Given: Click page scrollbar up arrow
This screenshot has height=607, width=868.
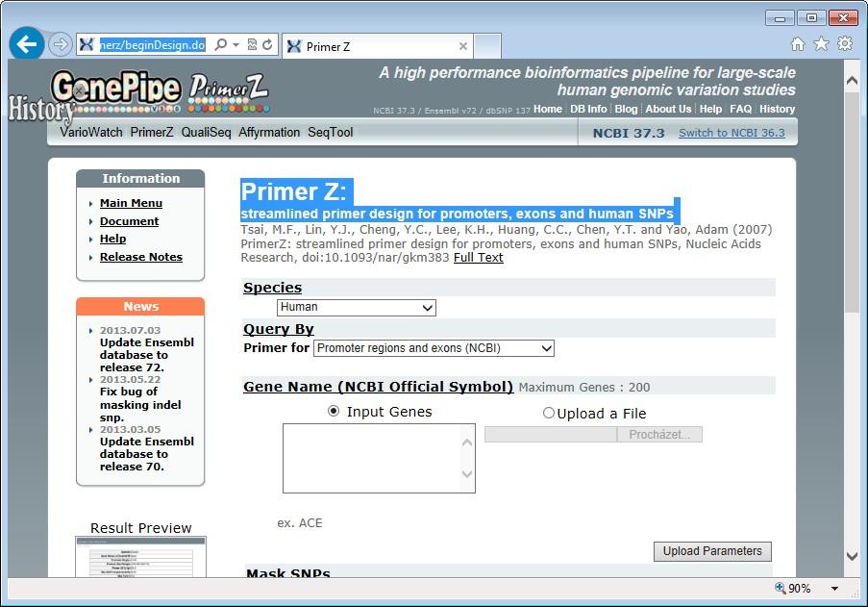Looking at the screenshot, I should 852,80.
